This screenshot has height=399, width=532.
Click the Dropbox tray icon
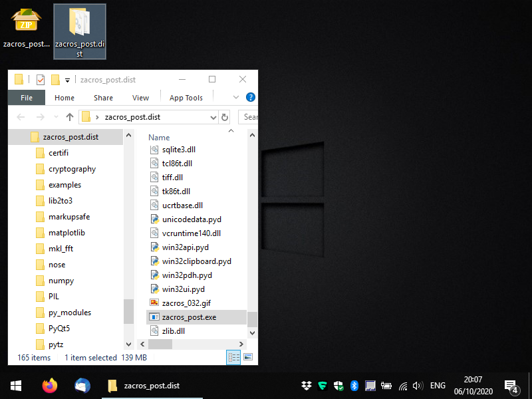coord(307,386)
